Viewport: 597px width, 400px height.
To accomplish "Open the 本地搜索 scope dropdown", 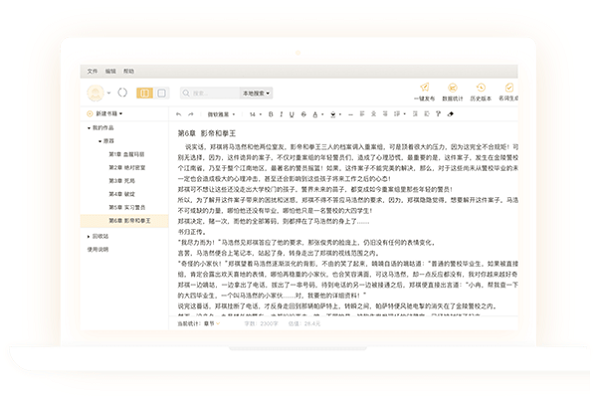I will [256, 93].
